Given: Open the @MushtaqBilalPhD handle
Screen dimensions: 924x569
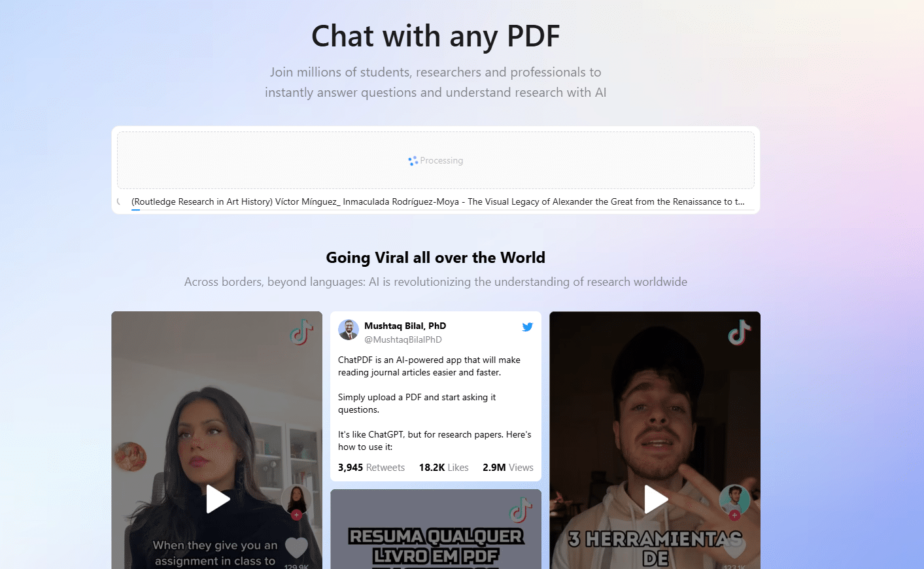Looking at the screenshot, I should [403, 339].
